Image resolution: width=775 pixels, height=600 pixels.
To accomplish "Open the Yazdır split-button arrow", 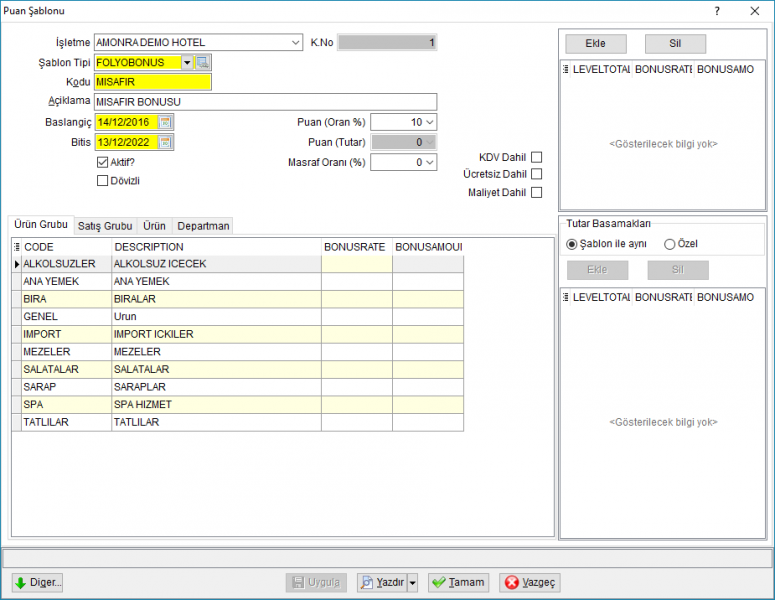I will click(x=413, y=582).
